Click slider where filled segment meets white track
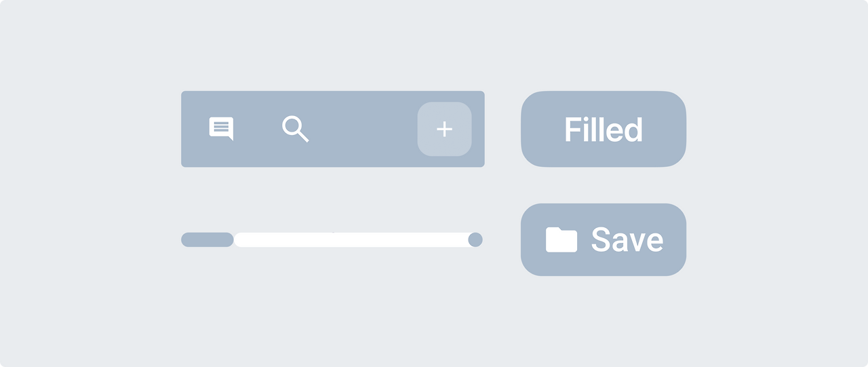The height and width of the screenshot is (367, 868). (x=234, y=239)
